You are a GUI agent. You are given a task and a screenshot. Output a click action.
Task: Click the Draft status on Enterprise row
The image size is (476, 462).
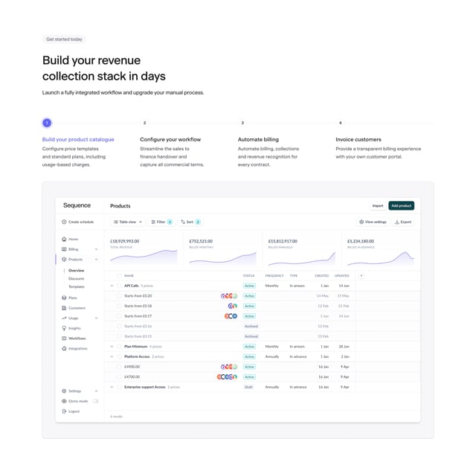(x=248, y=387)
